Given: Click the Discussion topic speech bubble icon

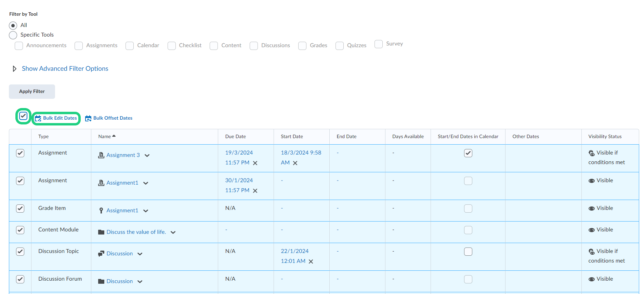Looking at the screenshot, I should pyautogui.click(x=101, y=254).
